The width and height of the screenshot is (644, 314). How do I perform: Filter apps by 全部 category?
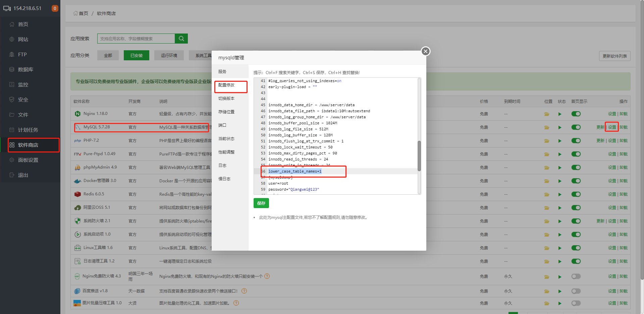pyautogui.click(x=108, y=55)
